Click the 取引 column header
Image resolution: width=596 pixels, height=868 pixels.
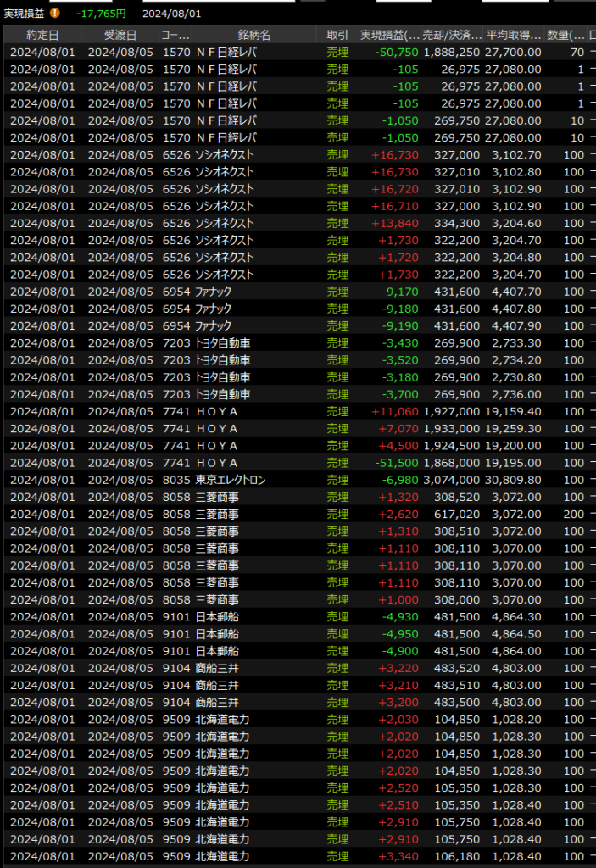(337, 35)
